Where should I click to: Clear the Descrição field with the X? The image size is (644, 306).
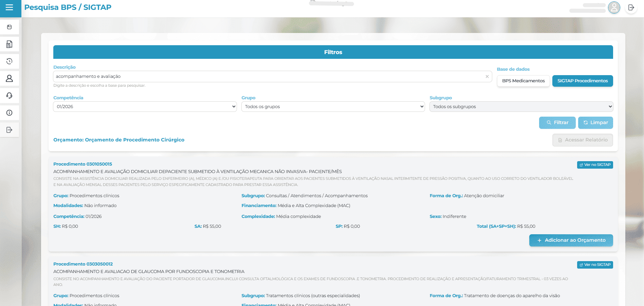[487, 76]
